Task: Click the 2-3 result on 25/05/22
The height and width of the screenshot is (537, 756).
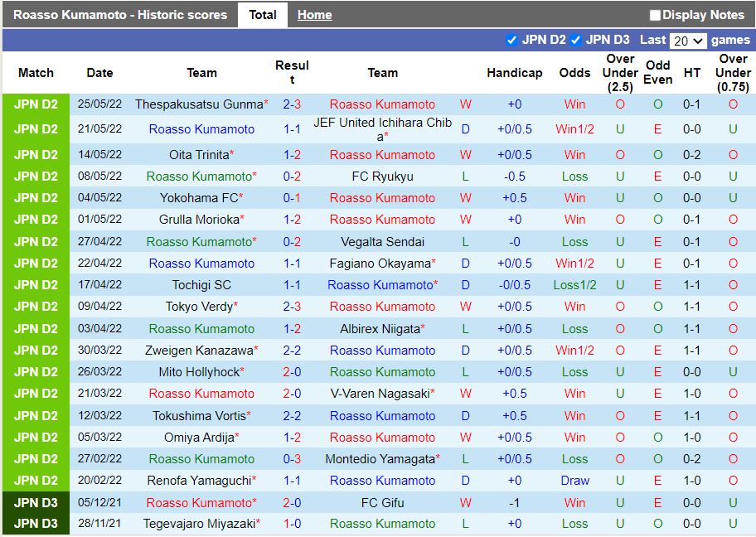Action: coord(292,104)
